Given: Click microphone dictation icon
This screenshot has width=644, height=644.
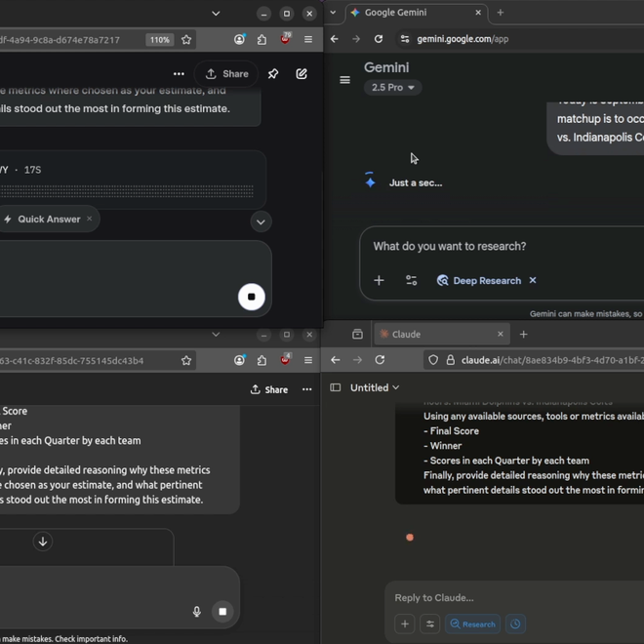Looking at the screenshot, I should point(197,612).
